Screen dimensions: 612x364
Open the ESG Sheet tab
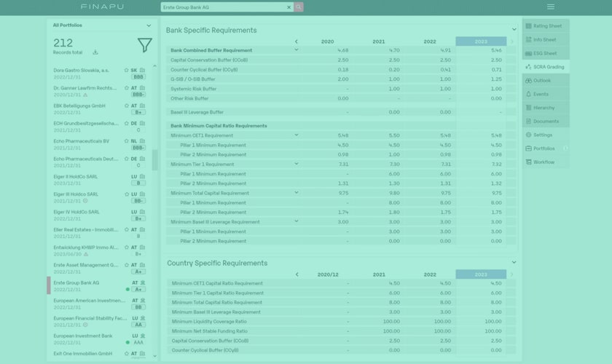click(546, 53)
